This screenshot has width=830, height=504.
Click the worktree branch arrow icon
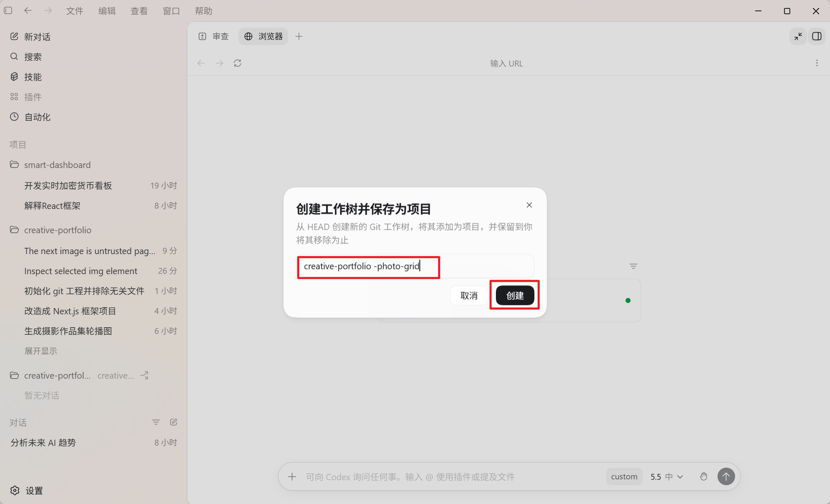[x=145, y=375]
